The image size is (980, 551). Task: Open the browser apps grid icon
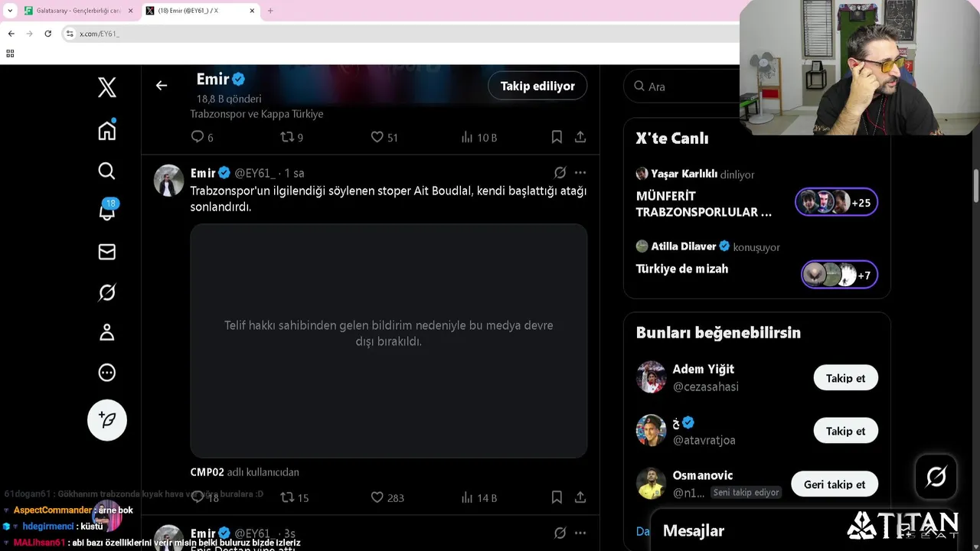10,54
